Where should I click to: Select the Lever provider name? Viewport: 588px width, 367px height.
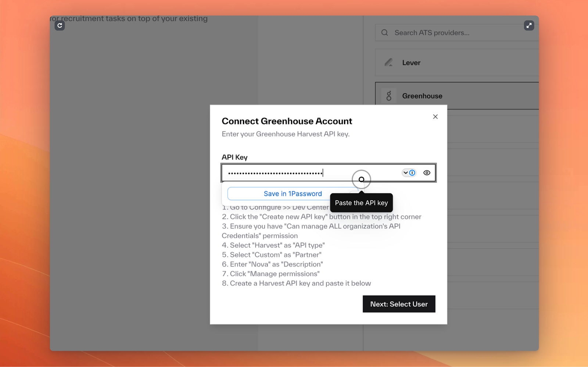411,63
